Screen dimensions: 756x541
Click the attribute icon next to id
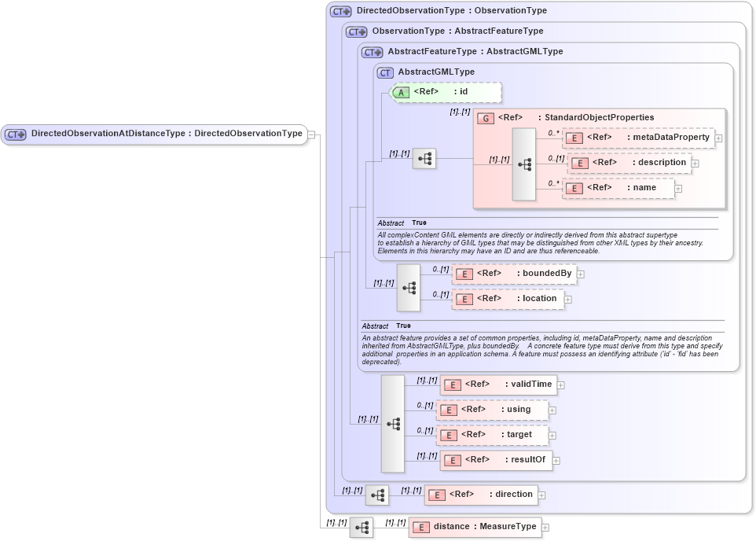[401, 92]
